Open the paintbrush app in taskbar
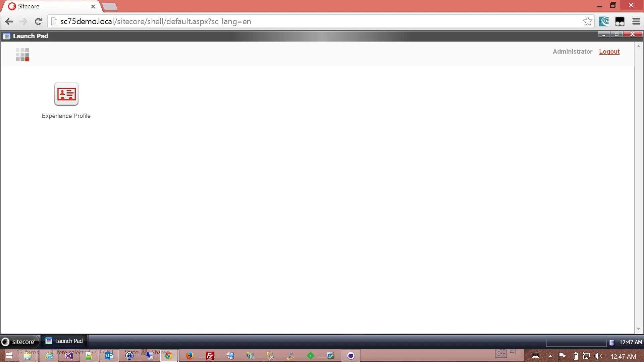Viewport: 644px width, 362px height. (290, 356)
